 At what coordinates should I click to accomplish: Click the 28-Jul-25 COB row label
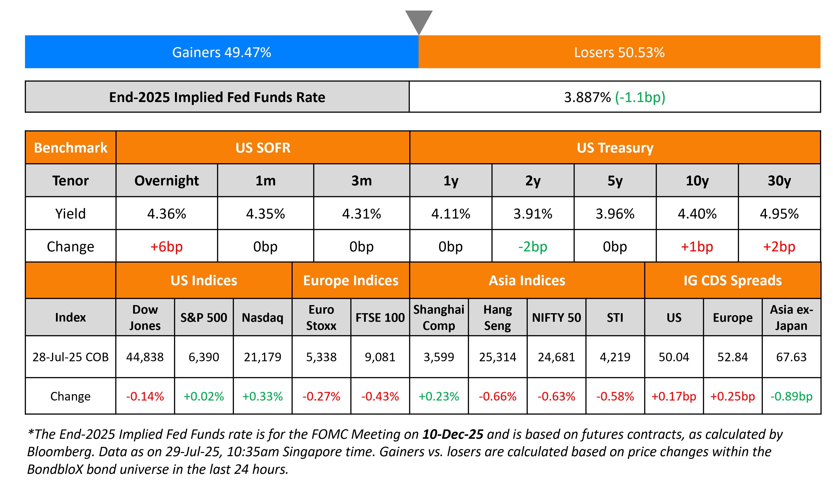pos(70,357)
